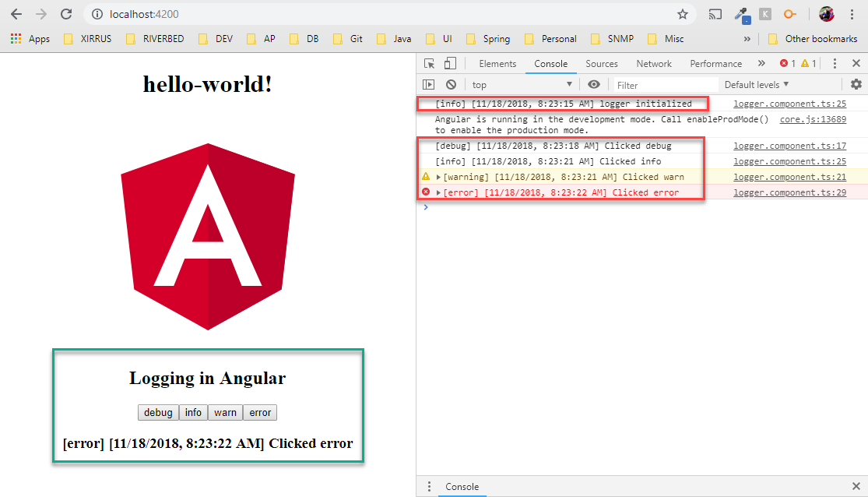Open console settings gear
This screenshot has height=497, width=868.
tap(856, 85)
